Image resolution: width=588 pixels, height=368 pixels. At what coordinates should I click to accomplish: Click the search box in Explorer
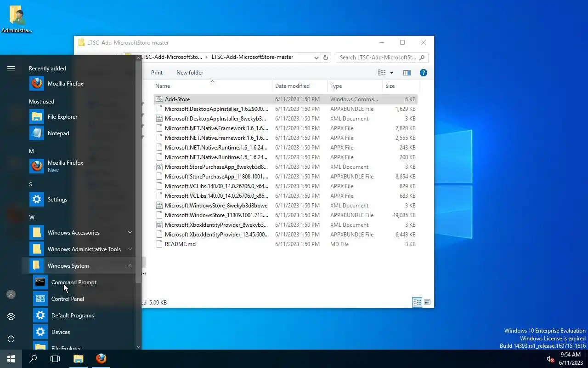click(382, 57)
